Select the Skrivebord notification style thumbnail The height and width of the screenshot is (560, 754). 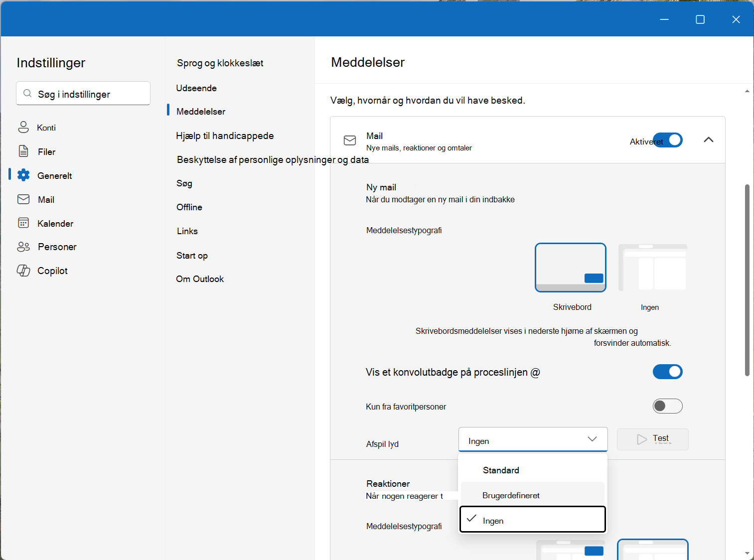[x=571, y=268]
